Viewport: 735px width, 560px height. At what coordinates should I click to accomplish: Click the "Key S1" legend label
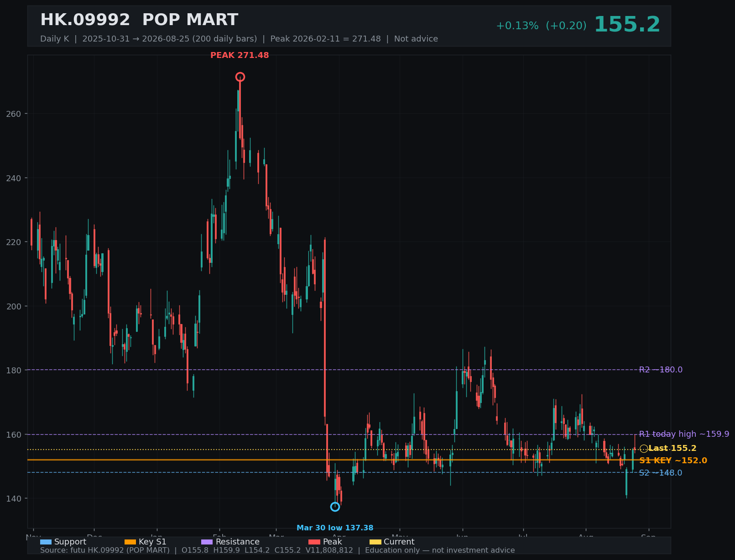tap(152, 542)
